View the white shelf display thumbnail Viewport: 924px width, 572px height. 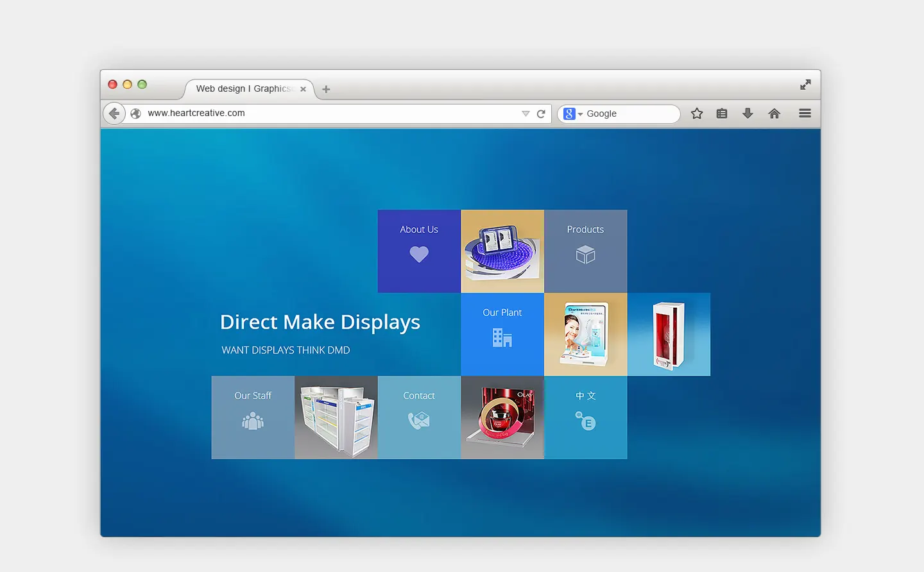[336, 417]
